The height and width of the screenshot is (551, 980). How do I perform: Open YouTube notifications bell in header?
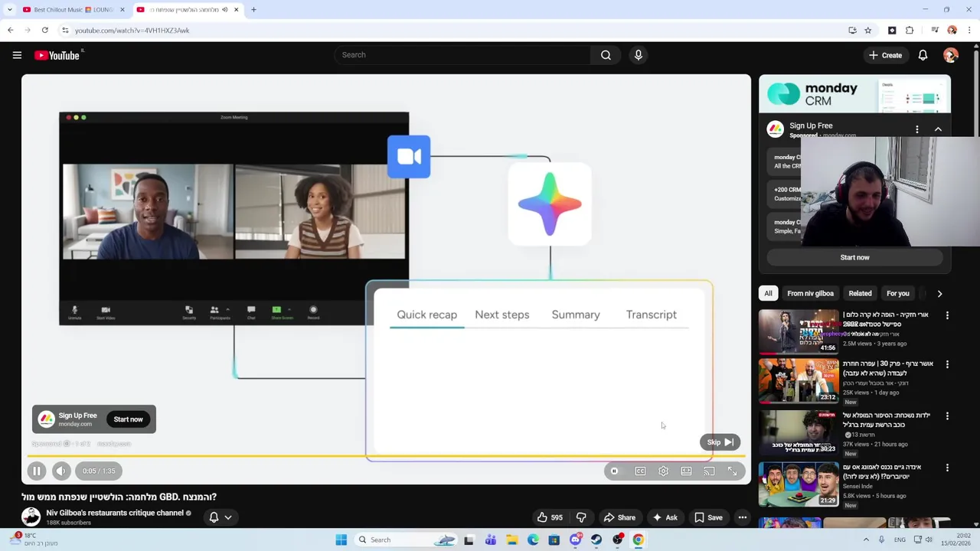tap(923, 55)
